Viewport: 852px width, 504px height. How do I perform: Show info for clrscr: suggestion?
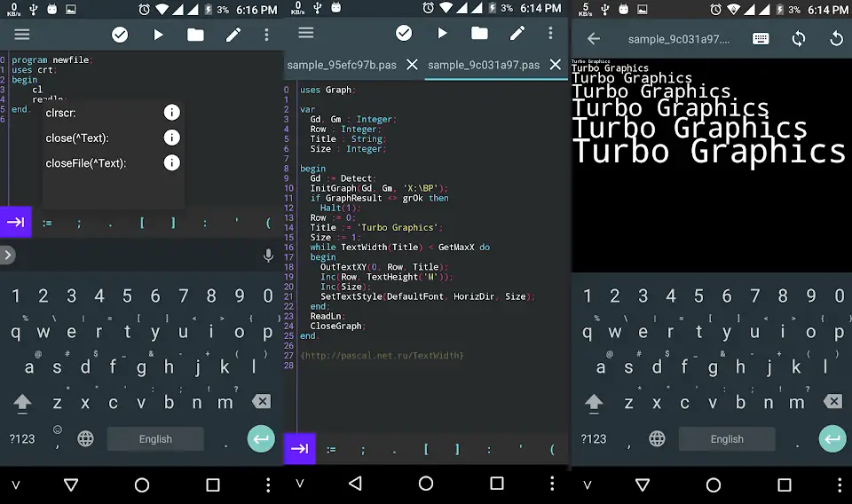pos(171,113)
